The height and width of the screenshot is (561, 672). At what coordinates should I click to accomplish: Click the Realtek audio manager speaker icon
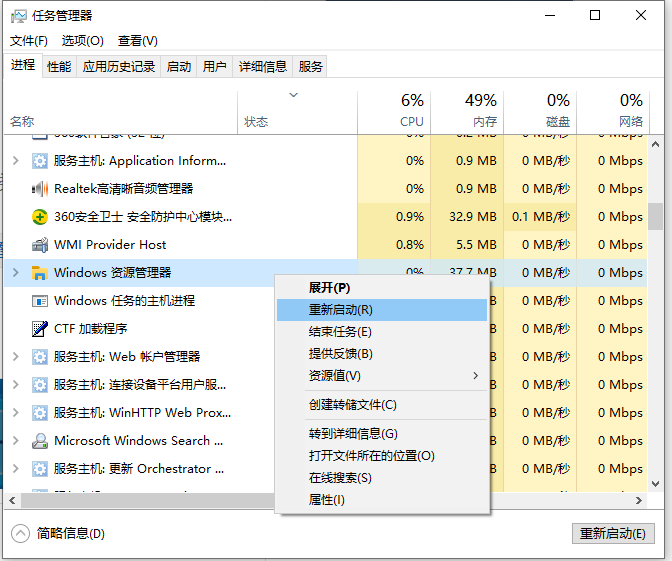(40, 189)
